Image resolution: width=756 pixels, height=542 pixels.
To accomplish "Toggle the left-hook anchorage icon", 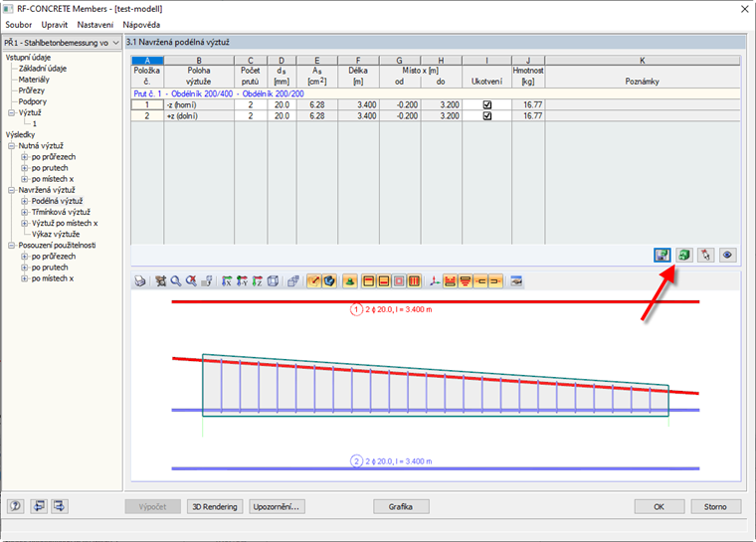I will [x=480, y=281].
